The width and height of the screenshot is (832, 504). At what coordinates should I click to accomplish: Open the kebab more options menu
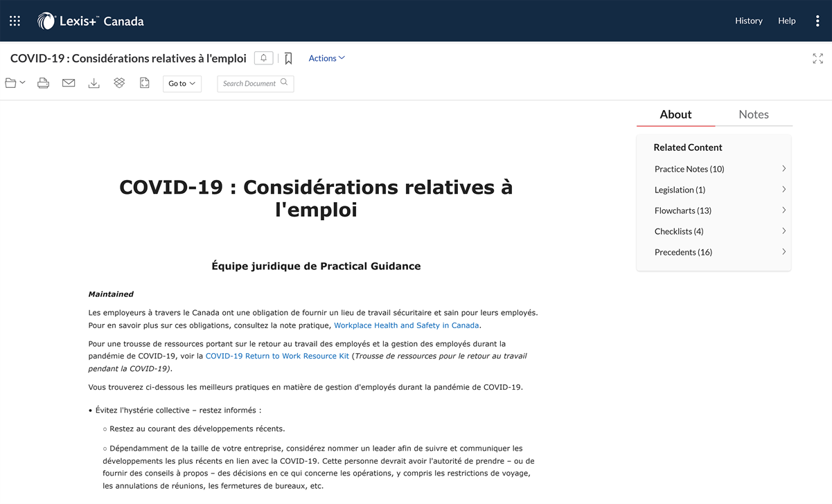817,21
